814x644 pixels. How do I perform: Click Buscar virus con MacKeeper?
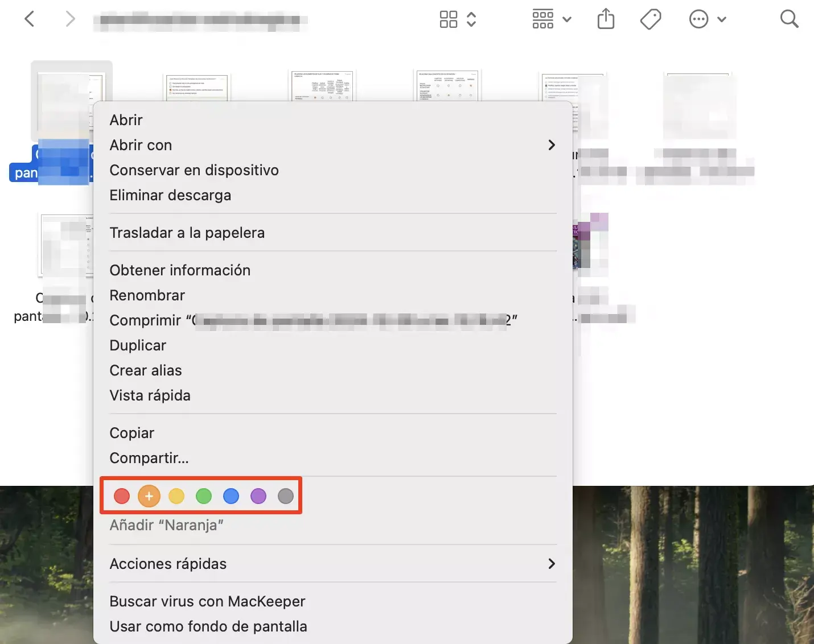click(207, 601)
